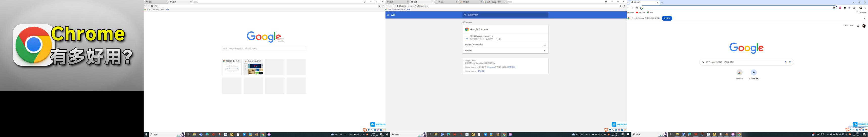The width and height of the screenshot is (868, 137).
Task: Open tab search chevron in right window
Action: (628, 2)
